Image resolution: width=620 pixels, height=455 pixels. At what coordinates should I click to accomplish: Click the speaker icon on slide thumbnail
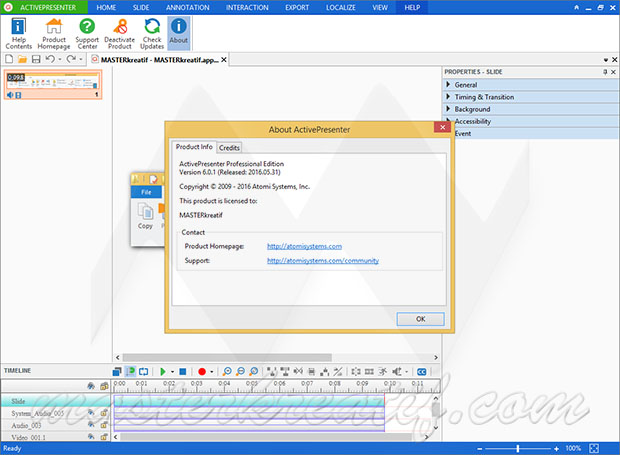pyautogui.click(x=10, y=95)
